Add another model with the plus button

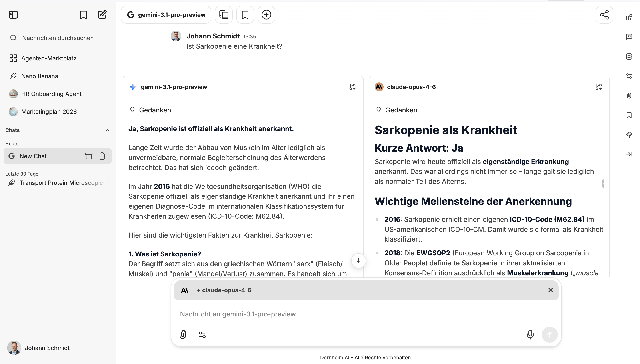click(x=266, y=14)
